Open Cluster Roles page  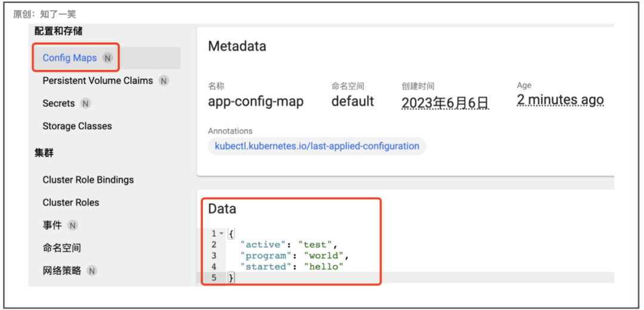tap(70, 203)
